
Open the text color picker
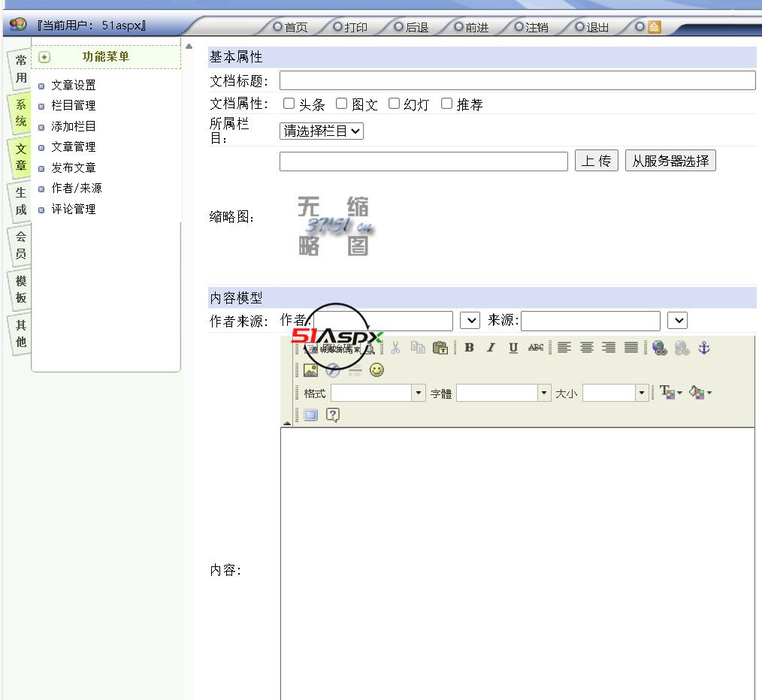click(x=670, y=393)
